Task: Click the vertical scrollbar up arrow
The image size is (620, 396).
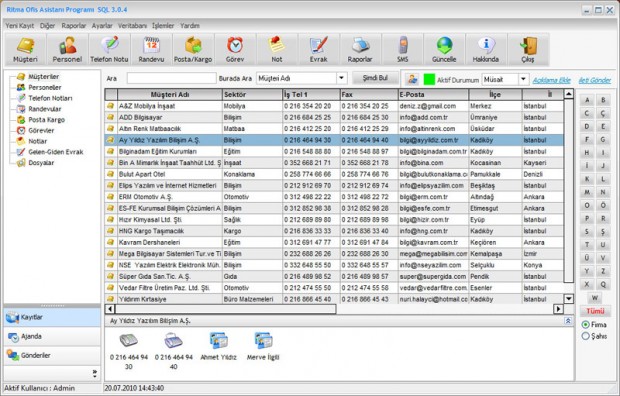Action: click(x=569, y=94)
